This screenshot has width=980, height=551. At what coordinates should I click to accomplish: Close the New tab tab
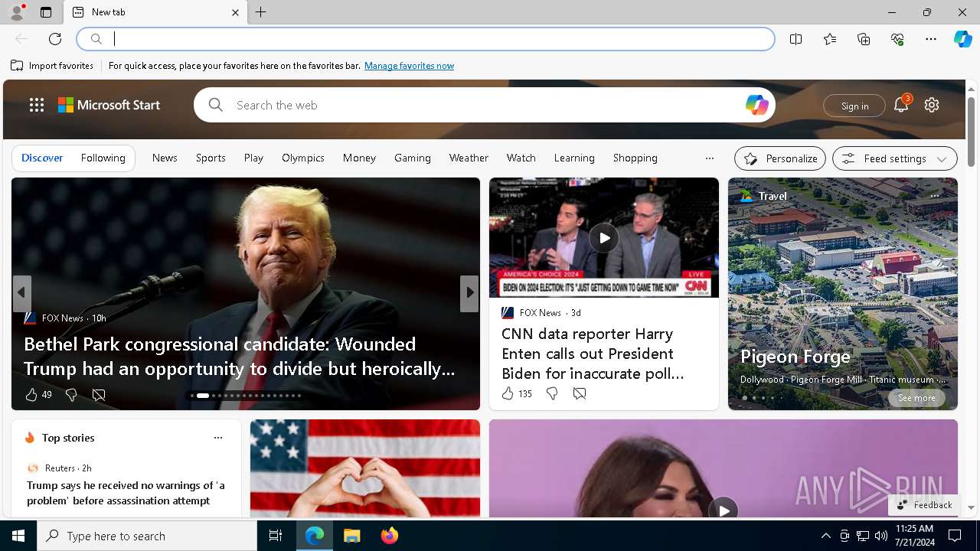coord(235,12)
